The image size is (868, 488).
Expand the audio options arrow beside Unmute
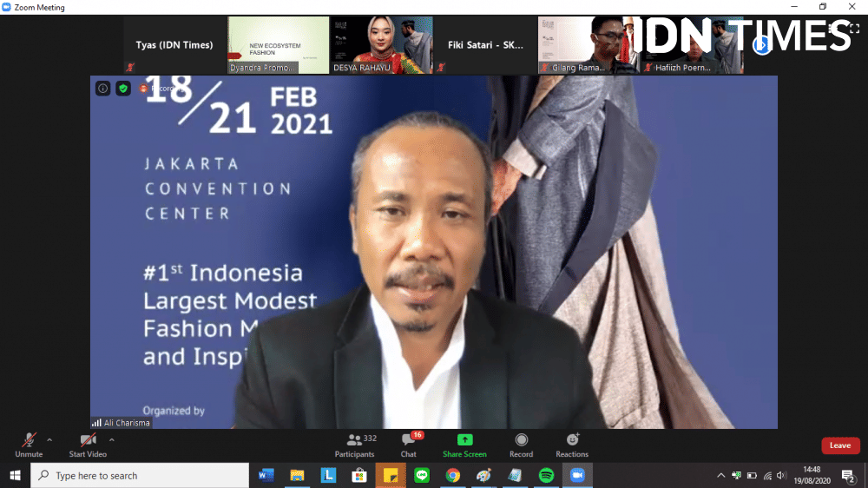[x=49, y=439]
